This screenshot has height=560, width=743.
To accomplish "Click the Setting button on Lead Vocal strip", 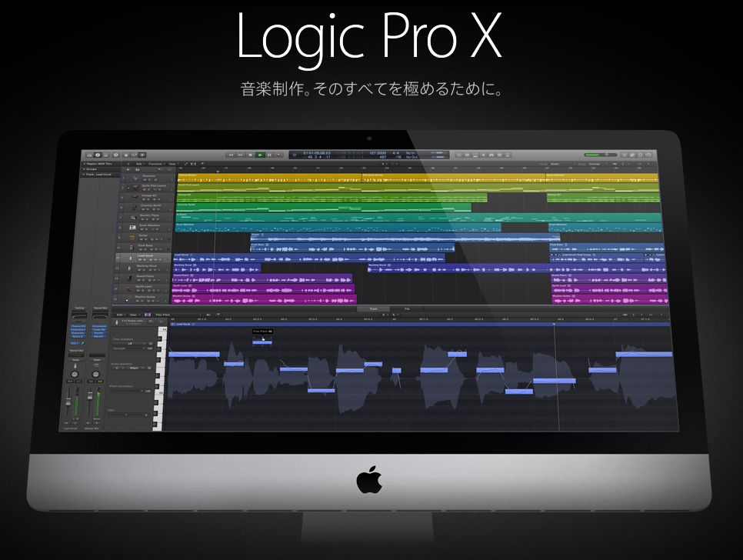I will tap(78, 308).
